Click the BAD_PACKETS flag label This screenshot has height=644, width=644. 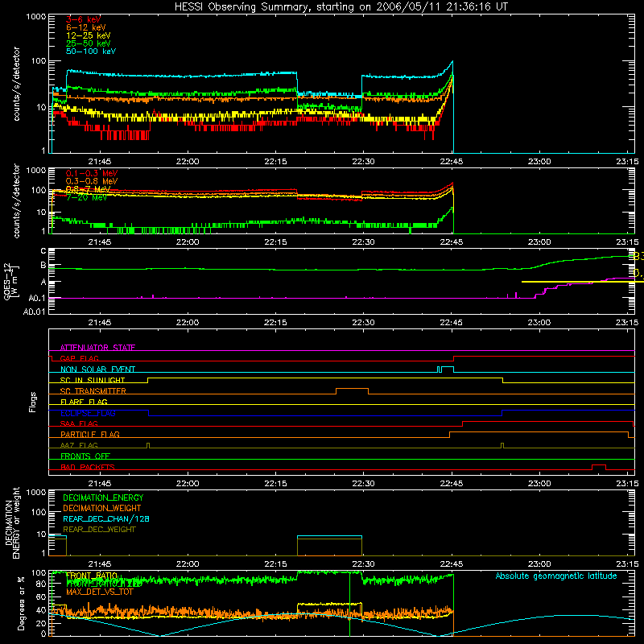tap(88, 467)
